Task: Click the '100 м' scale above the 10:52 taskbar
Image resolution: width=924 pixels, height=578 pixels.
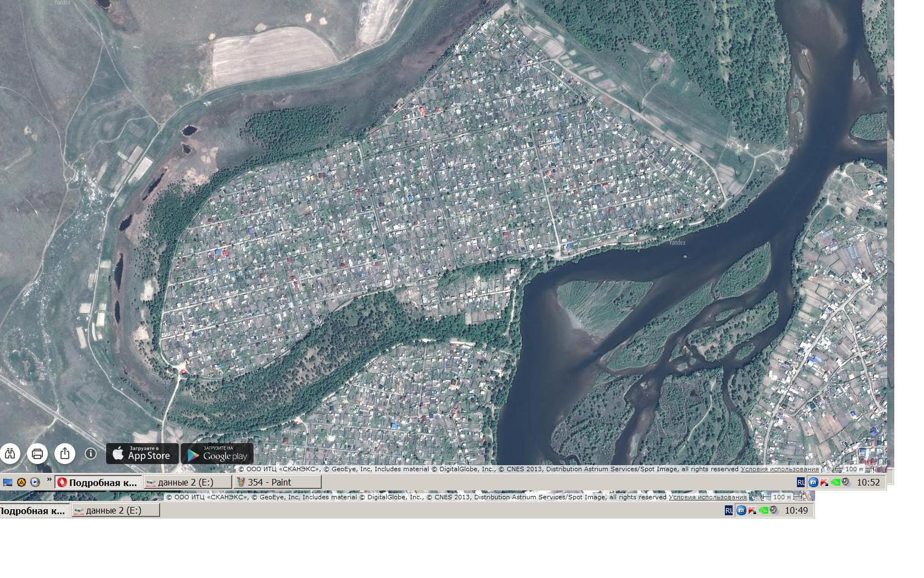Action: click(854, 469)
